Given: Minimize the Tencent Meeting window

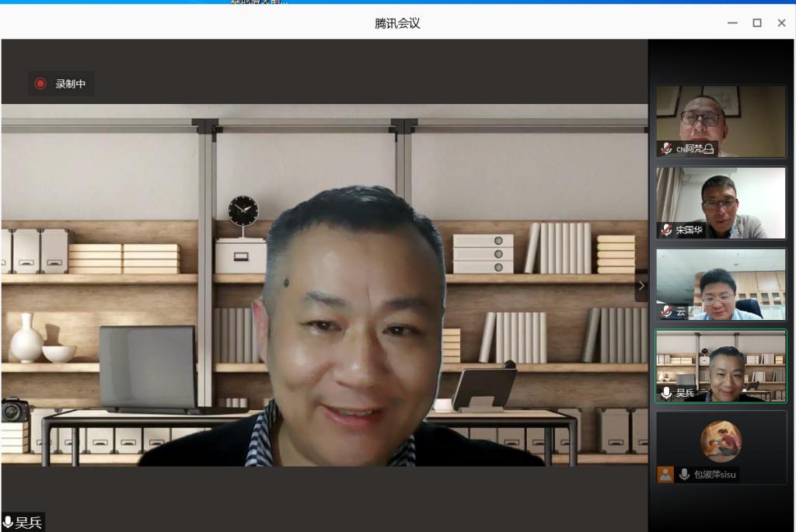Looking at the screenshot, I should [732, 23].
